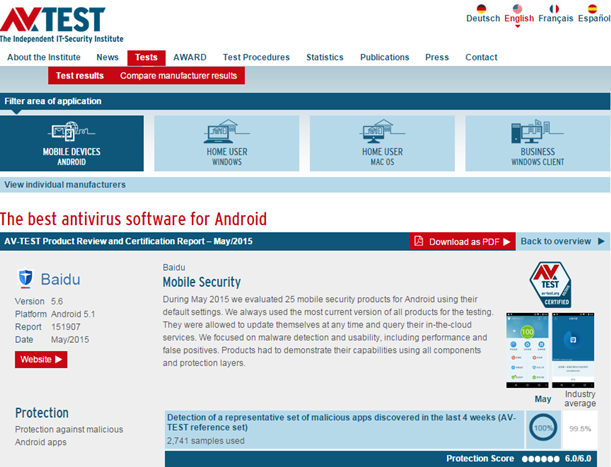Click the AV-TEST Certified badge
Image resolution: width=611 pixels, height=467 pixels.
point(549,286)
